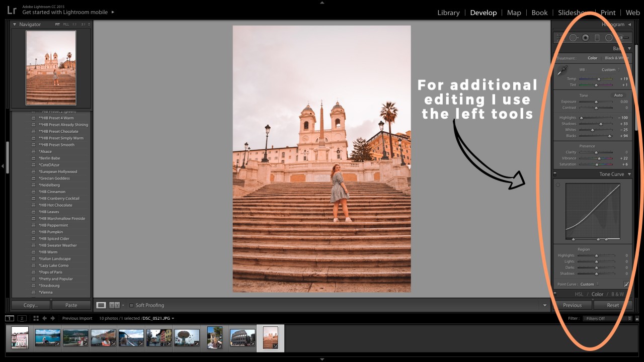Select the Red Eye Correction tool
The width and height of the screenshot is (644, 362).
585,38
